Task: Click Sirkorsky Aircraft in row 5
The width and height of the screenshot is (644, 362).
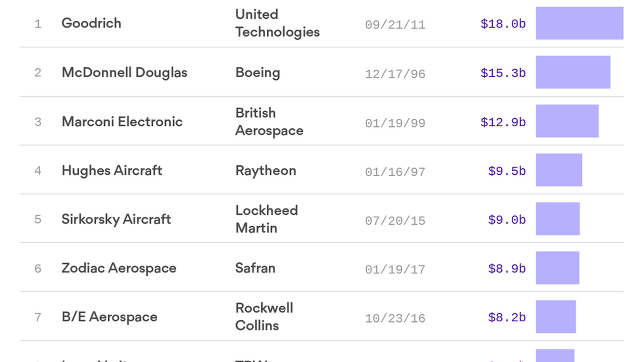Action: (x=116, y=220)
